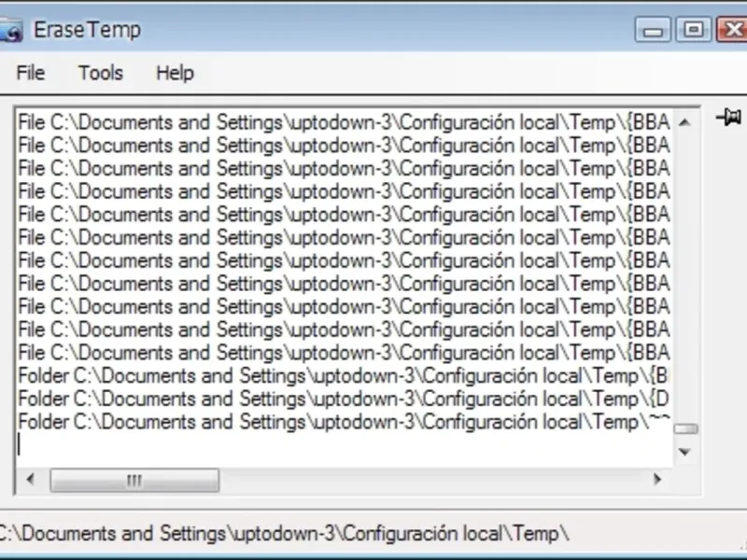Minimize the EraseTemp window
The image size is (747, 560).
tap(654, 30)
